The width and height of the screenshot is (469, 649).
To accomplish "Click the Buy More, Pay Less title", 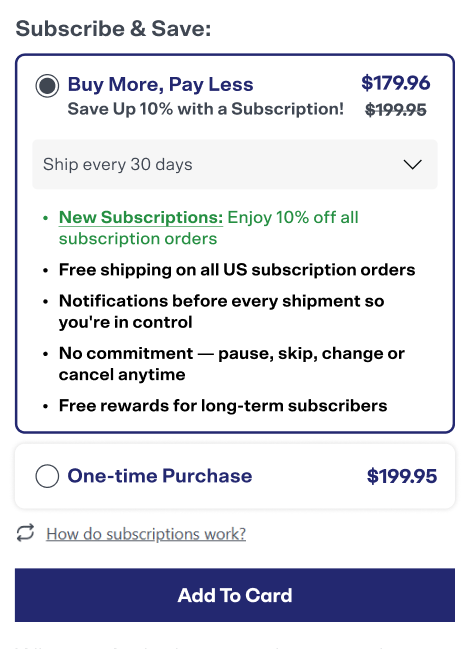I will click(161, 84).
